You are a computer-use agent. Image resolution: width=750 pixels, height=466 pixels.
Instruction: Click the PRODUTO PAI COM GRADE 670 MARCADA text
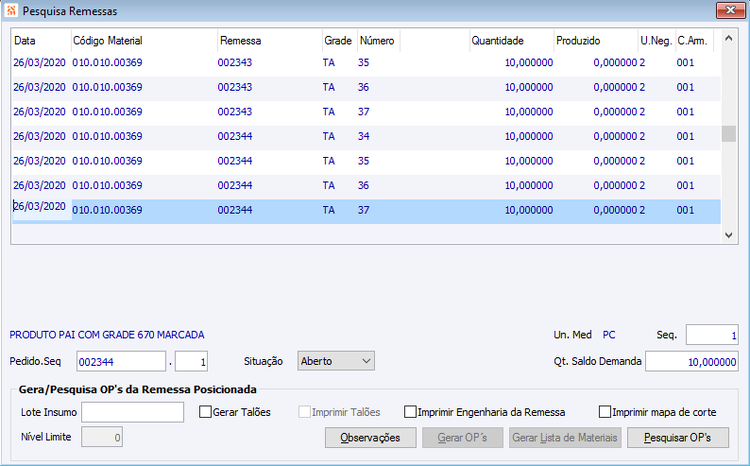107,335
